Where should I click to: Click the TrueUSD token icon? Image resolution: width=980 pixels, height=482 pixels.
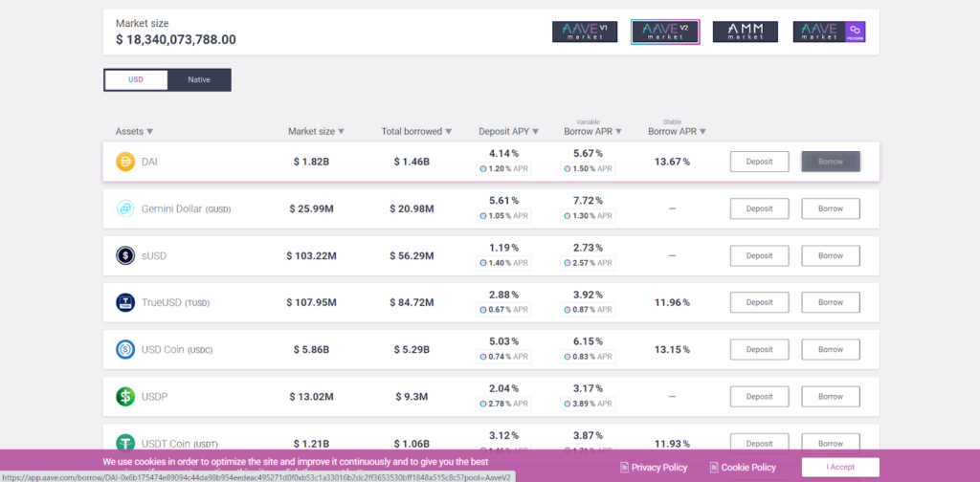[x=125, y=302]
